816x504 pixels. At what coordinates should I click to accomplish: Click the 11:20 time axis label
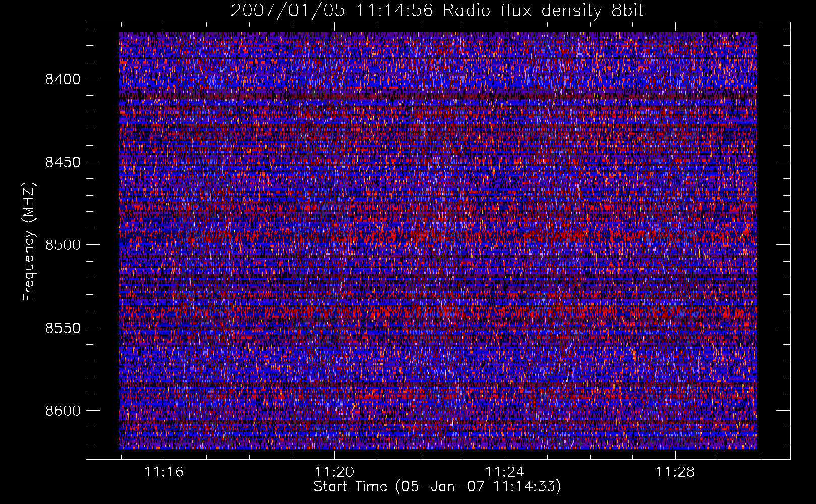tap(334, 472)
